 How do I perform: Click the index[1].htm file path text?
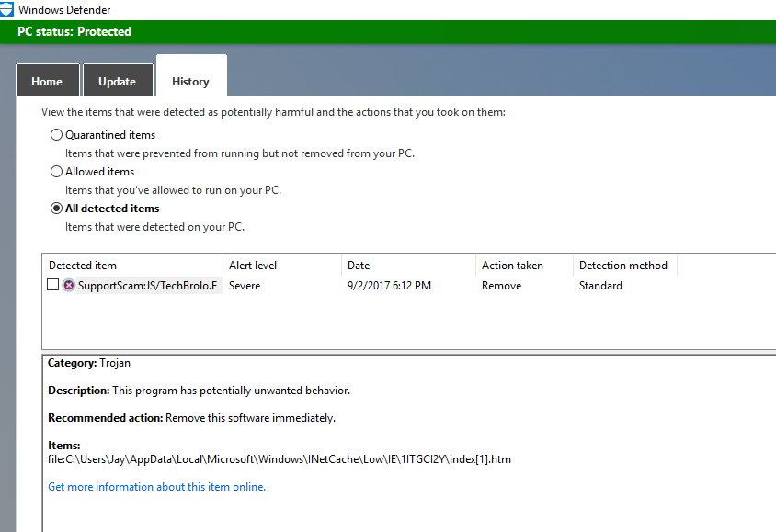tap(280, 459)
